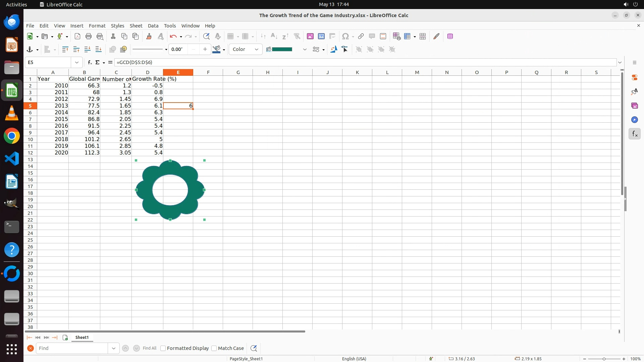644x362 pixels.
Task: Click the Export as PDF icon
Action: [x=77, y=37]
